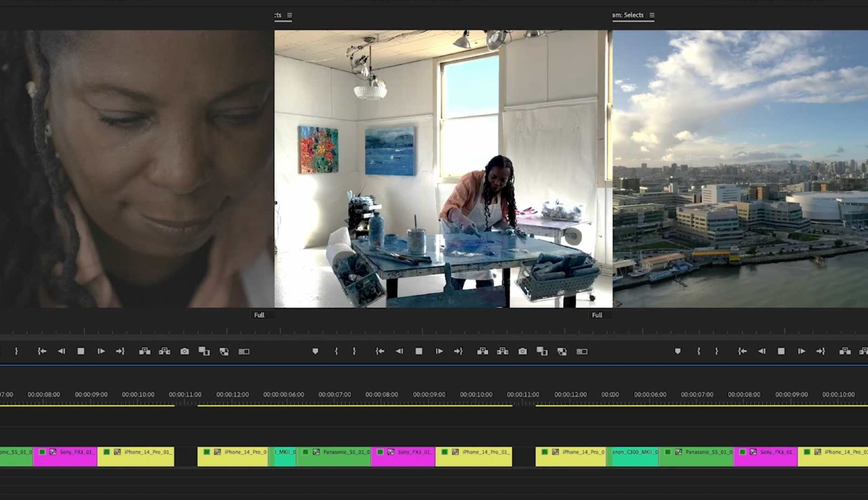The height and width of the screenshot is (500, 868).
Task: Select the magenta Sony_FX3_01 clip in the left timeline
Action: point(65,456)
